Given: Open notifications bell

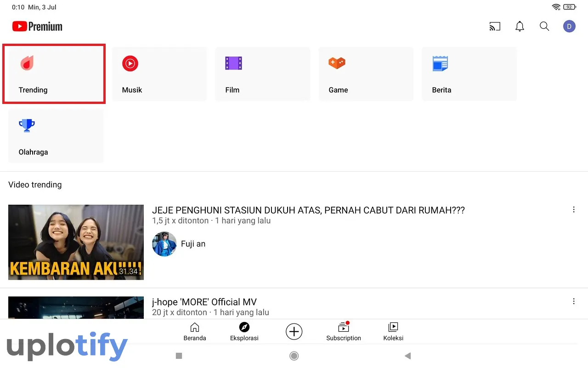Looking at the screenshot, I should pyautogui.click(x=520, y=26).
